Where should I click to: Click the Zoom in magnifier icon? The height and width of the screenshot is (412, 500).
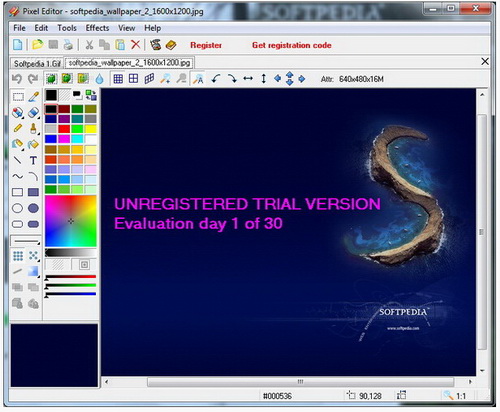click(166, 79)
